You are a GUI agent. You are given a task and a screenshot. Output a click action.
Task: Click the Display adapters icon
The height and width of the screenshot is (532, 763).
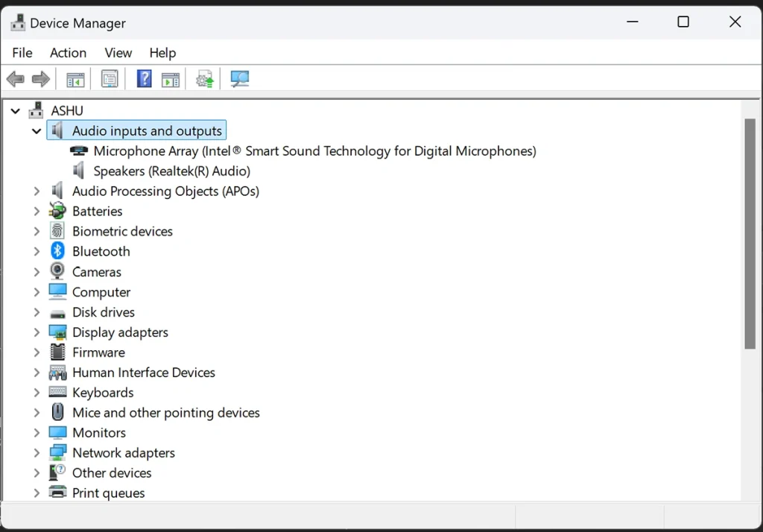click(x=57, y=332)
